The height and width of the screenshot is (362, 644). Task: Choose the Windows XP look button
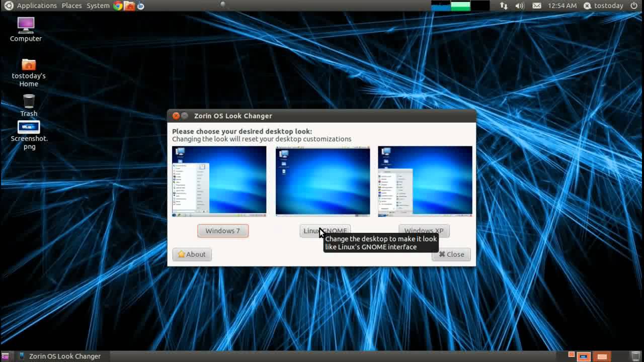(424, 231)
